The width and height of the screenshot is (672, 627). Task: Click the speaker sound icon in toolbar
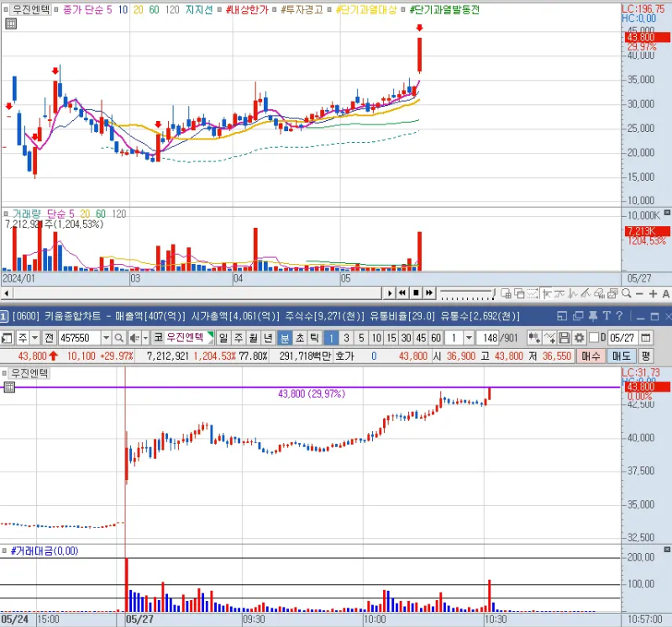point(134,338)
